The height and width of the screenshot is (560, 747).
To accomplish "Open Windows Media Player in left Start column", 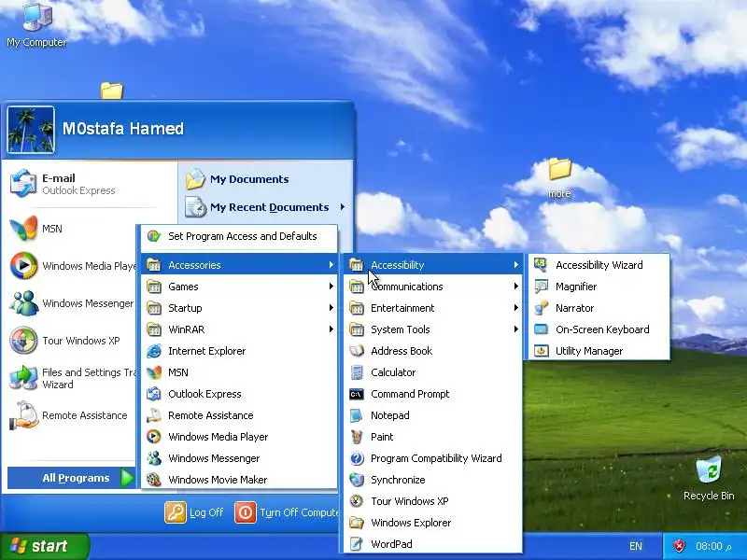I will pos(72,266).
